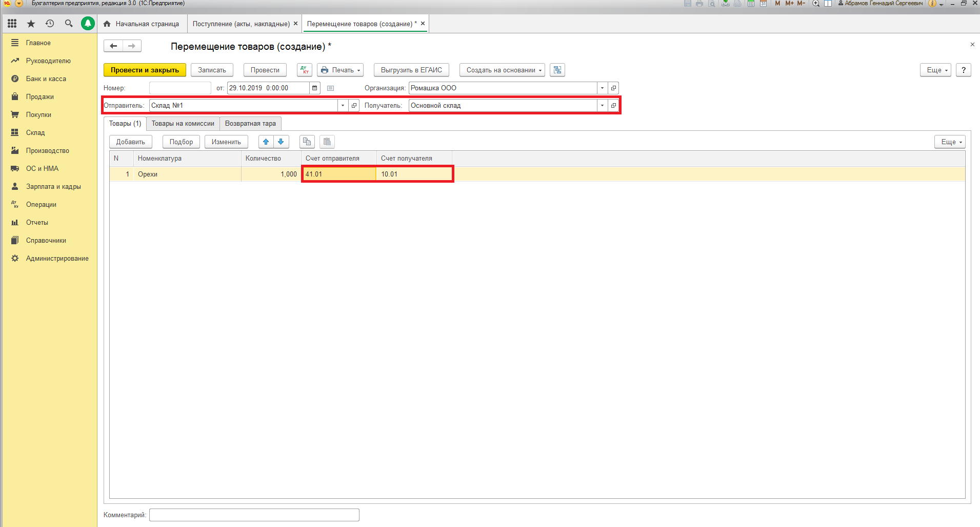
Task: Click the Номер input field
Action: point(180,88)
